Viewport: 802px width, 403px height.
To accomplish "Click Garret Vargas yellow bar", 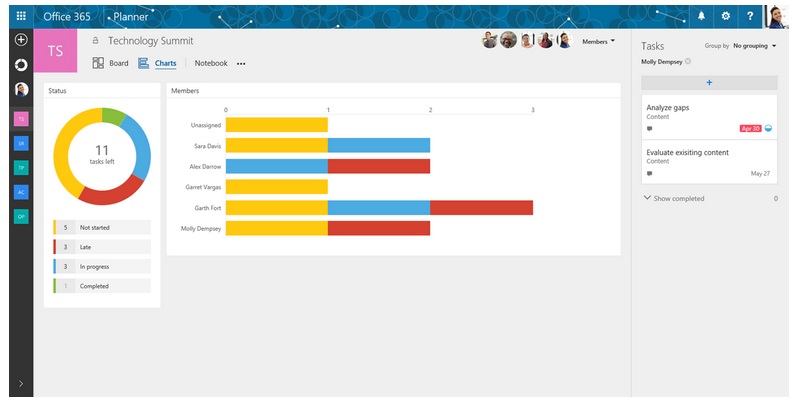I will coord(277,187).
